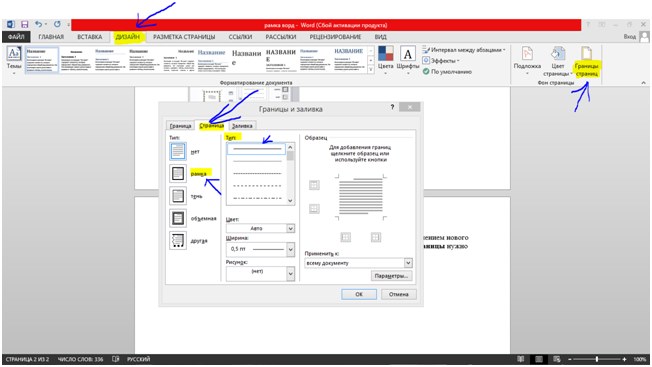This screenshot has height=367, width=652.
Task: Toggle the left border button under preview
Action: click(x=346, y=237)
